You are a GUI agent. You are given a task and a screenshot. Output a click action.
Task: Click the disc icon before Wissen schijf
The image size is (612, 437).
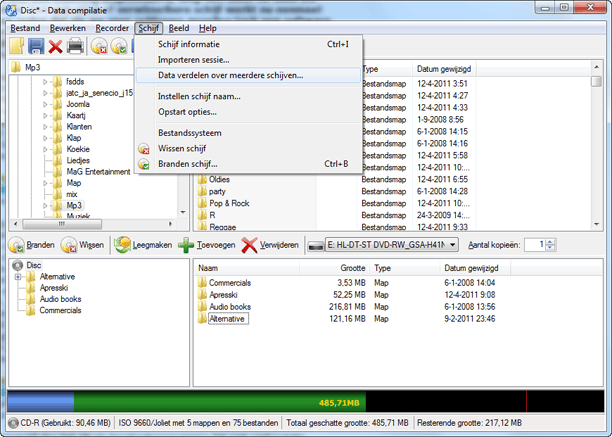coord(144,149)
